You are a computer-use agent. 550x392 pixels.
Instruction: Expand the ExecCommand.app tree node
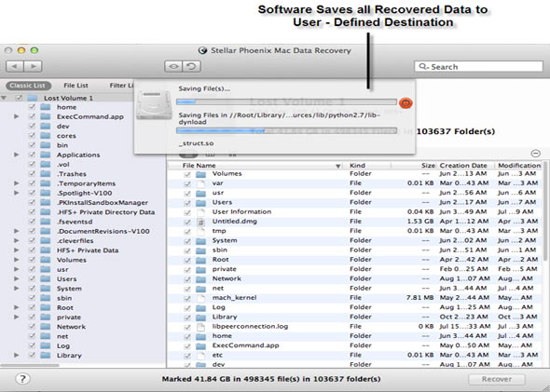(x=17, y=116)
